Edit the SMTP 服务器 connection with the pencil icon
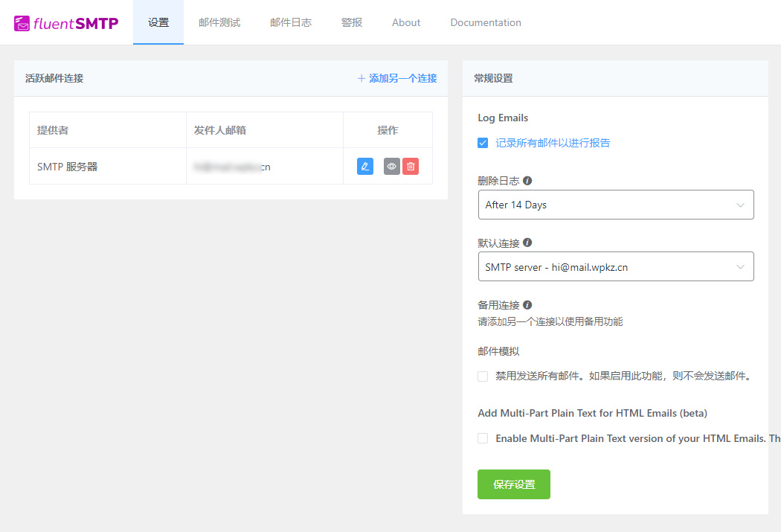This screenshot has height=532, width=781. tap(364, 166)
